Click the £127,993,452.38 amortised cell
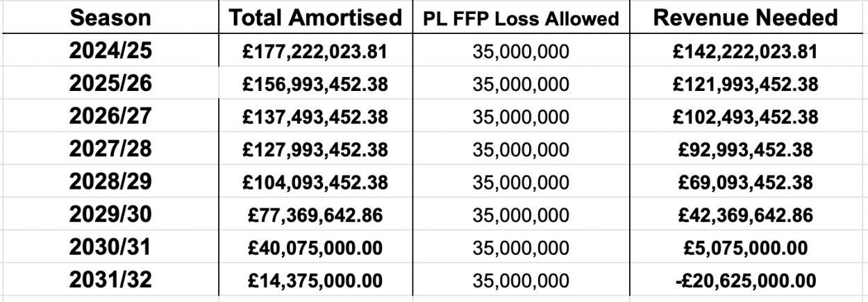 315,149
